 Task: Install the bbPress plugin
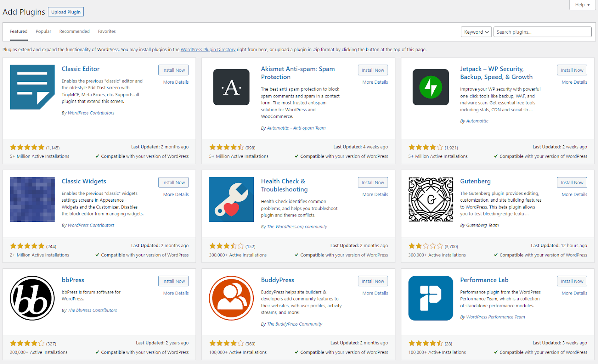point(173,281)
